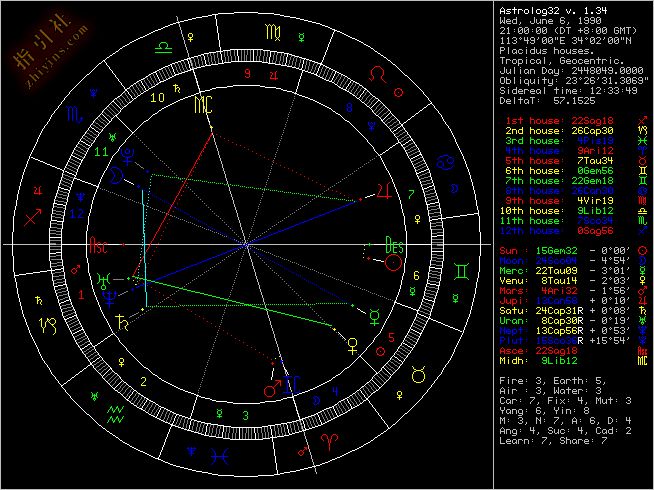Select the red Asc label on the chart
The width and height of the screenshot is (654, 490).
click(x=99, y=246)
